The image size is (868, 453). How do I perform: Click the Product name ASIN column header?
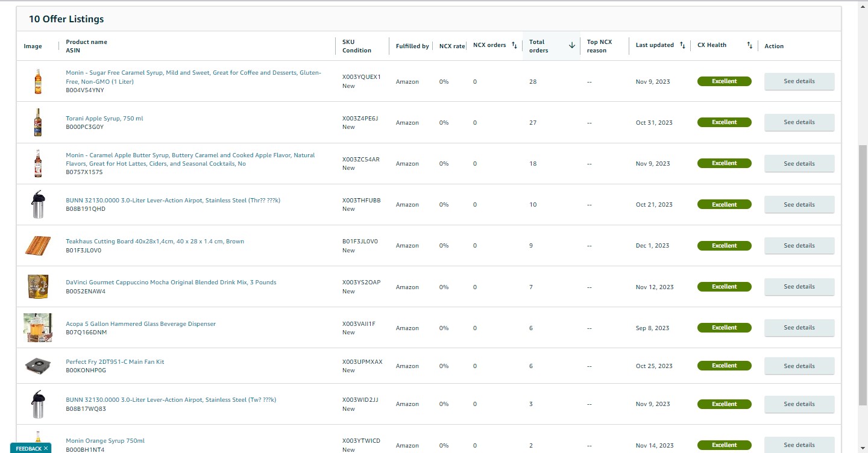pyautogui.click(x=86, y=46)
